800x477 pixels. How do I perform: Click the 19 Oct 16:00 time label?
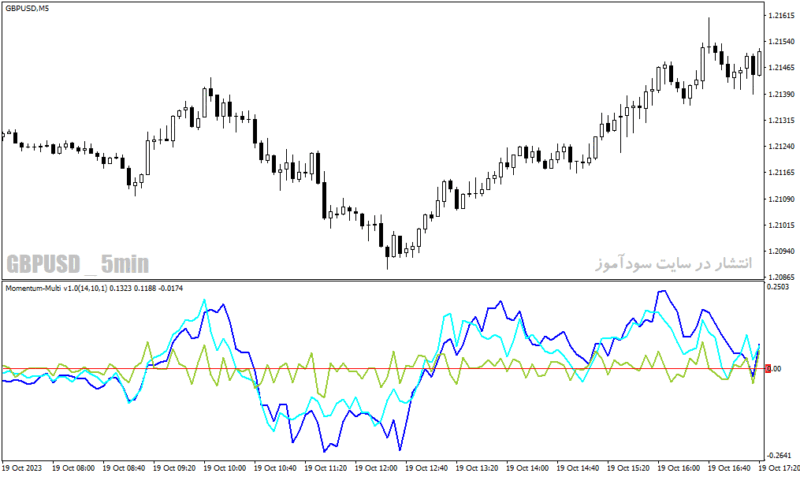click(679, 468)
